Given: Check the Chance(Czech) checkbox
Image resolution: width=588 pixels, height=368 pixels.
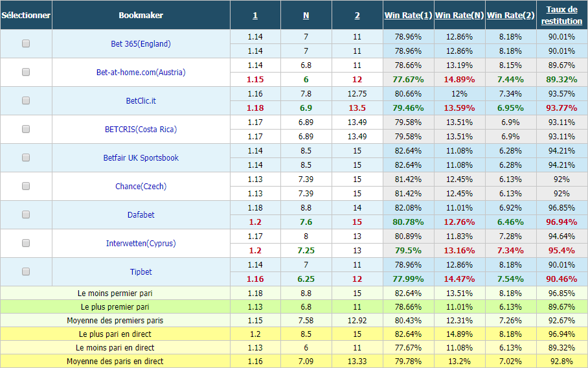Looking at the screenshot, I should tap(26, 186).
